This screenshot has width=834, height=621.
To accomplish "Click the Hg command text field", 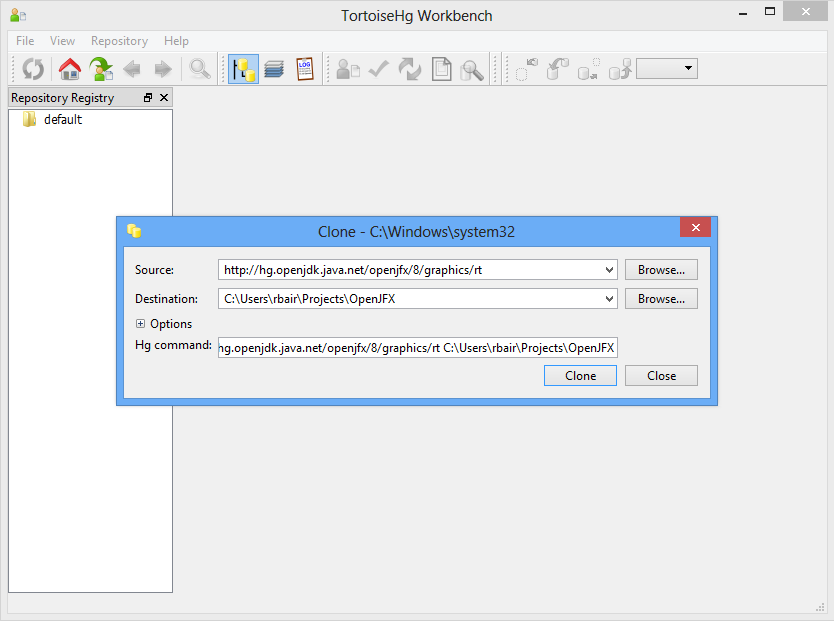I will tap(418, 348).
